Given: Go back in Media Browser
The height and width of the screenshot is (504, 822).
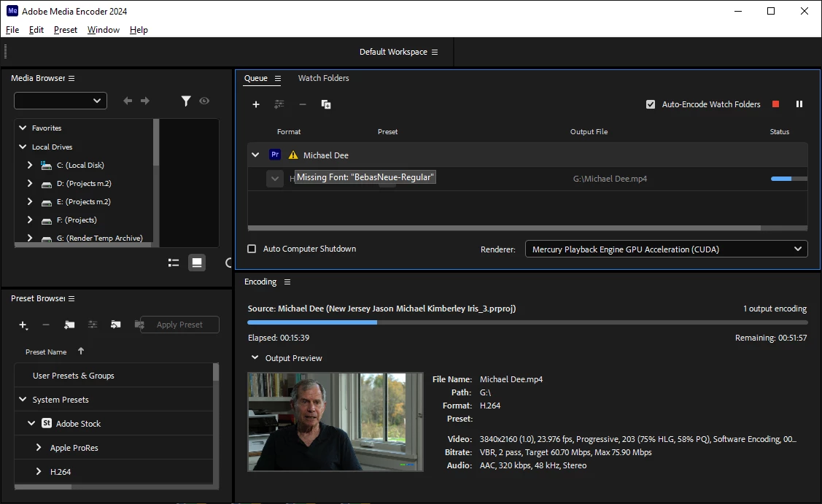Looking at the screenshot, I should click(128, 101).
